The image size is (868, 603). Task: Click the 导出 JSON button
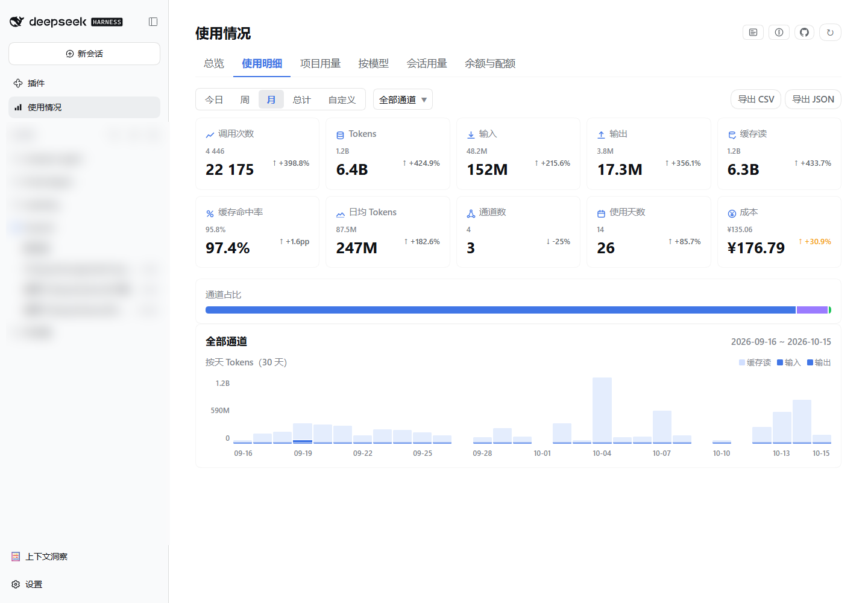813,99
